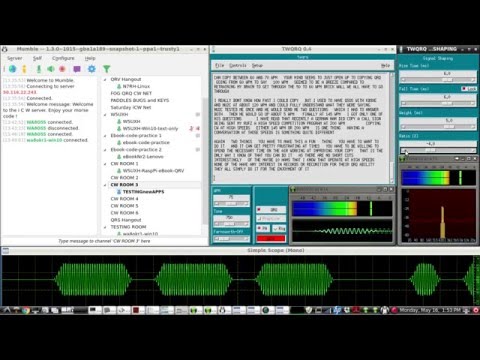This screenshot has width=480, height=360.
Task: Click the user icon beside N7RH-Linux
Action: click(x=119, y=86)
